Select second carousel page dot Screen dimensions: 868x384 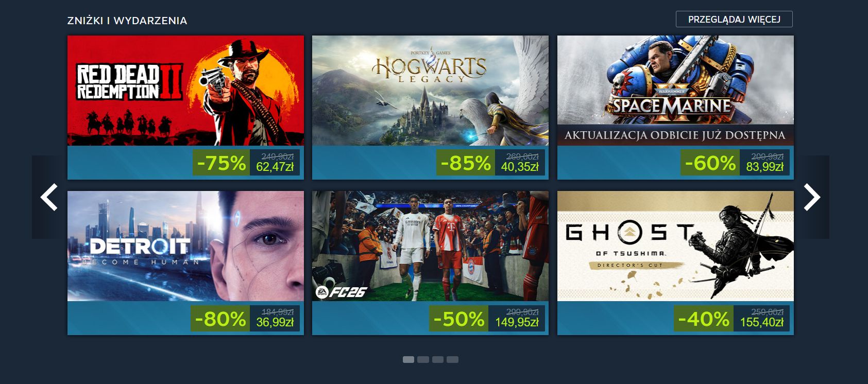point(423,359)
